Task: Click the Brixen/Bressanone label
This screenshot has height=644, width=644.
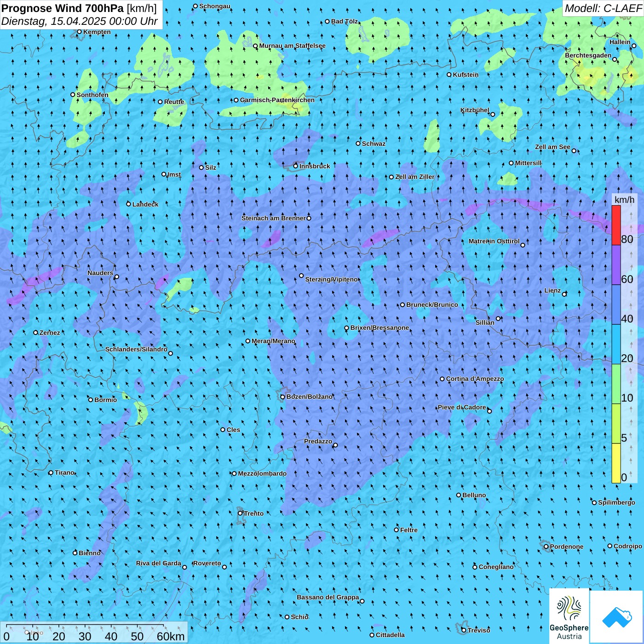Action: point(379,328)
